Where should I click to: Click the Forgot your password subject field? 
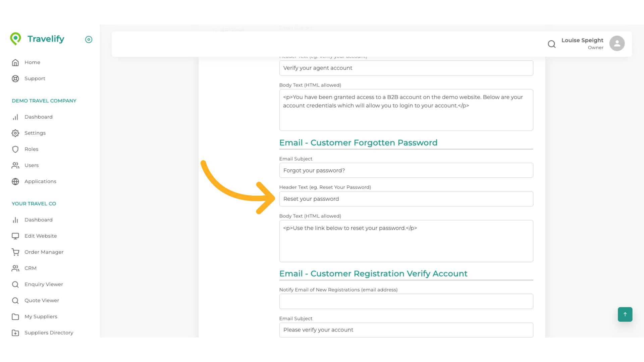coord(406,170)
